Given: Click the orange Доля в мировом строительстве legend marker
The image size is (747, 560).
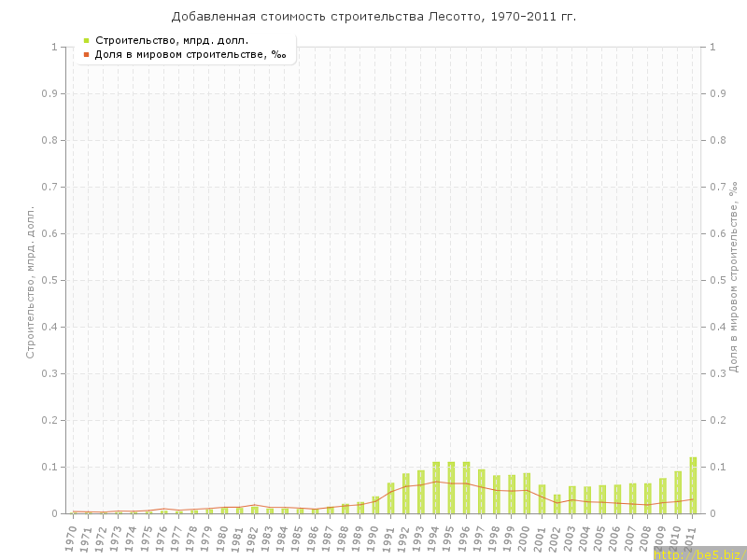Looking at the screenshot, I should pos(86,54).
